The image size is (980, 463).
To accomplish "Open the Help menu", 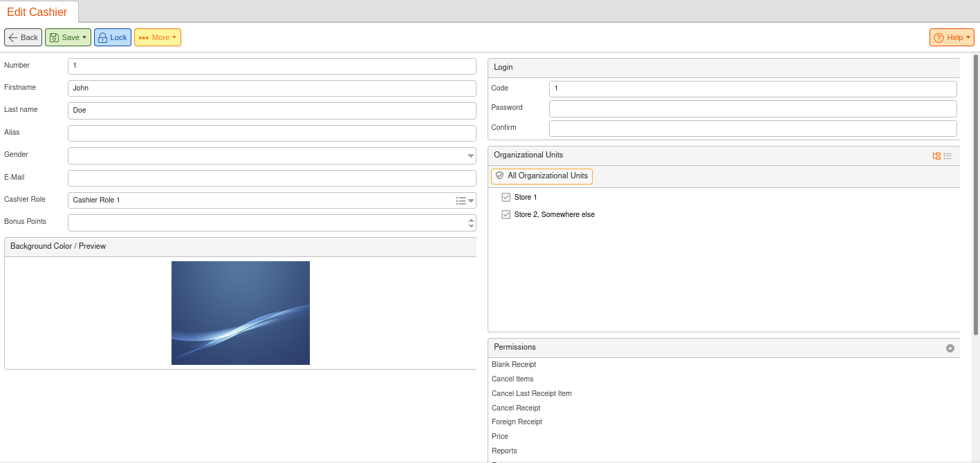I will pyautogui.click(x=952, y=37).
